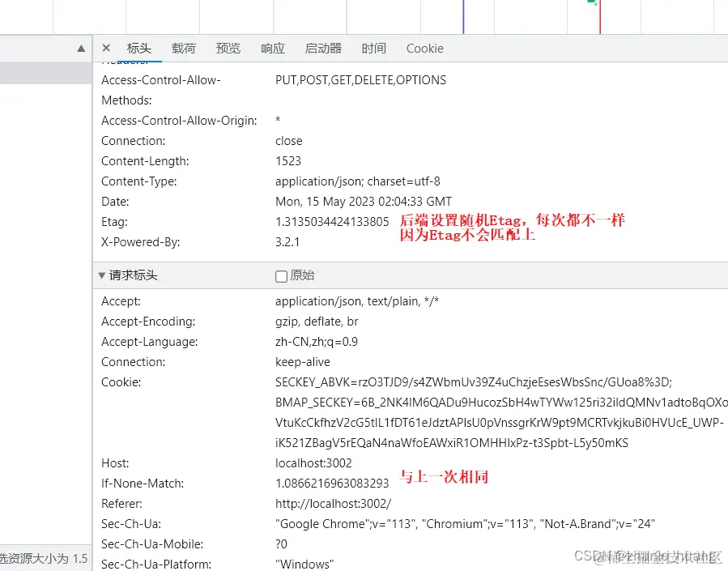
Task: Enable the 原始 raw headers checkbox
Action: click(x=279, y=275)
